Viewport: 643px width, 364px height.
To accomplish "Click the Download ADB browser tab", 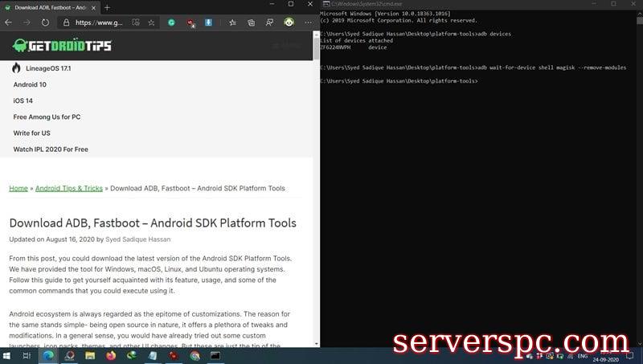I will pos(48,7).
